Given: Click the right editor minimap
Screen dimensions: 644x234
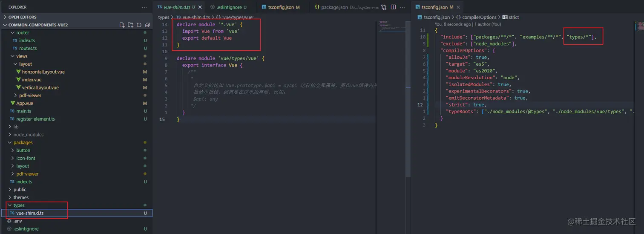Looking at the screenshot, I should click(639, 26).
